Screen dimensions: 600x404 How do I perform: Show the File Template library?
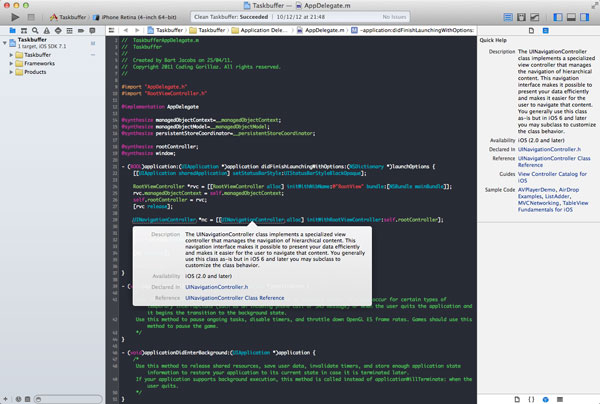(517, 399)
